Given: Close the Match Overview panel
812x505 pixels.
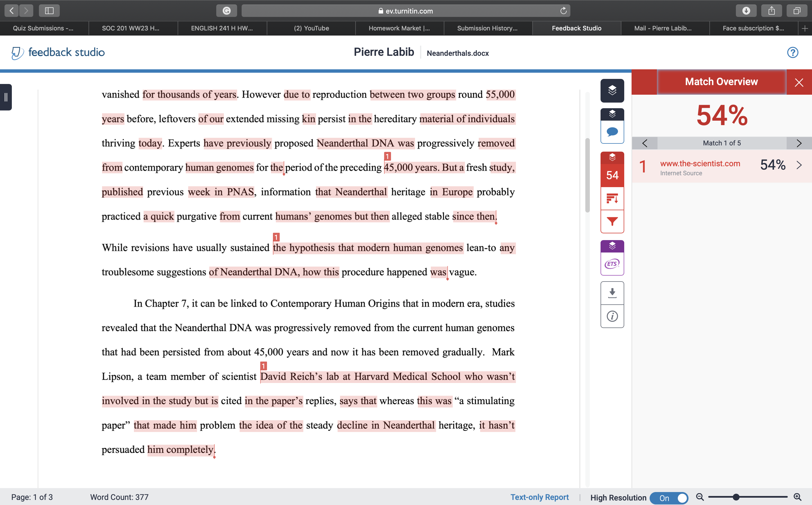Looking at the screenshot, I should [x=799, y=82].
